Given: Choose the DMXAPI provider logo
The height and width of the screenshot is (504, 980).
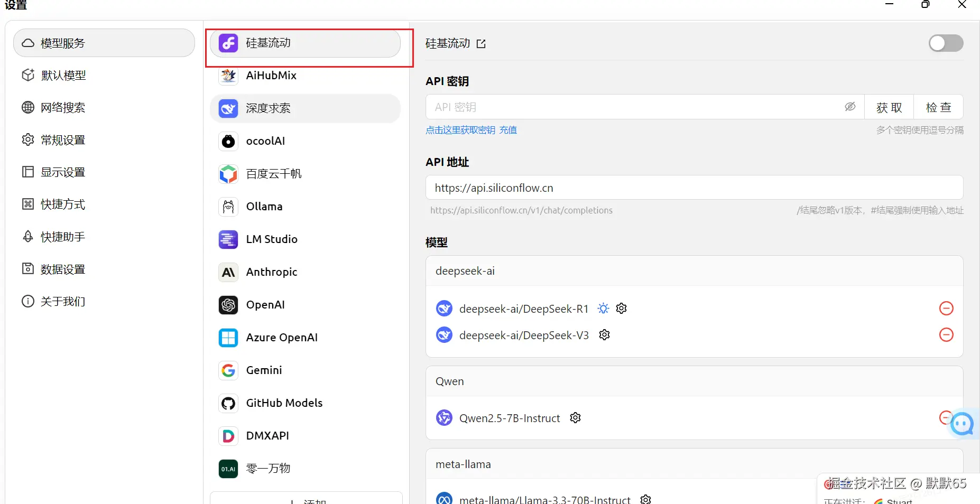Looking at the screenshot, I should click(228, 436).
